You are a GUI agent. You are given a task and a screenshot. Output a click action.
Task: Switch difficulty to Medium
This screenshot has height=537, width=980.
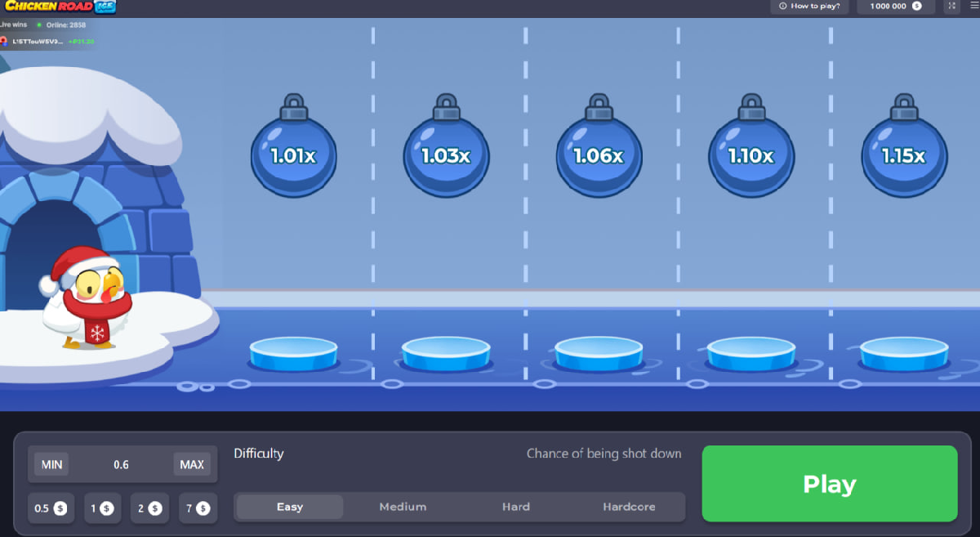tap(403, 507)
